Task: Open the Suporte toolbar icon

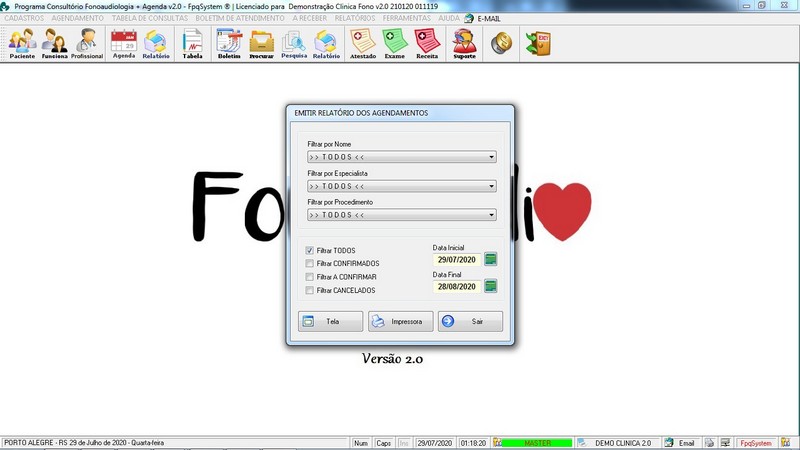Action: (x=464, y=44)
